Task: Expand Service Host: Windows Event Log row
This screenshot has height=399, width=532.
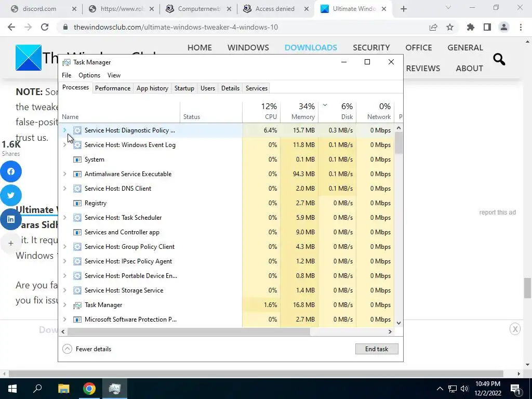Action: [64, 145]
